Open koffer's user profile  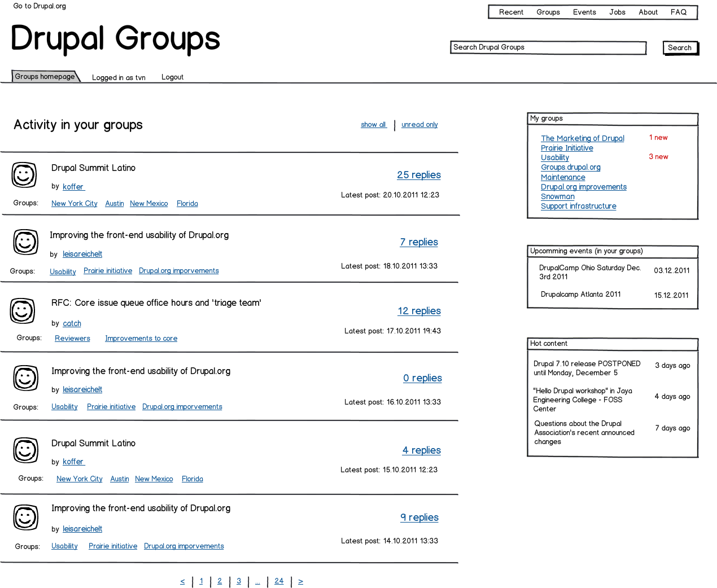tap(73, 186)
